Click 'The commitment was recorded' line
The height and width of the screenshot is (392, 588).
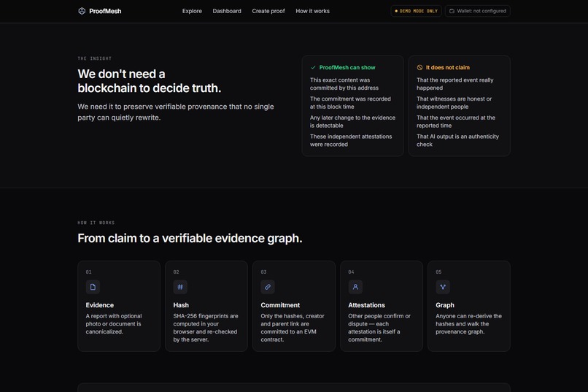350,103
